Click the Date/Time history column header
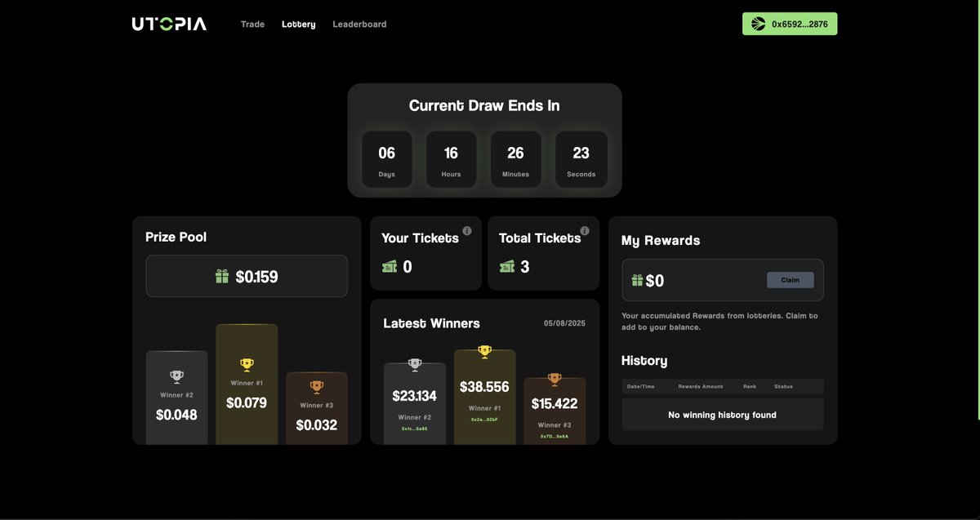 point(639,386)
